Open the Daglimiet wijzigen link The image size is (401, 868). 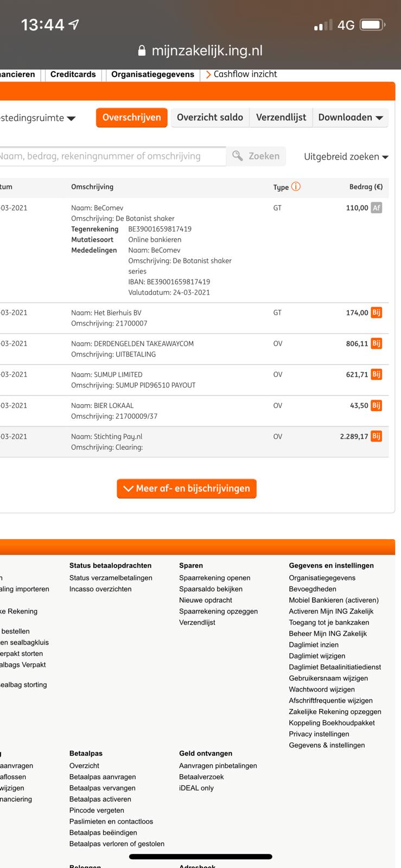click(x=317, y=656)
